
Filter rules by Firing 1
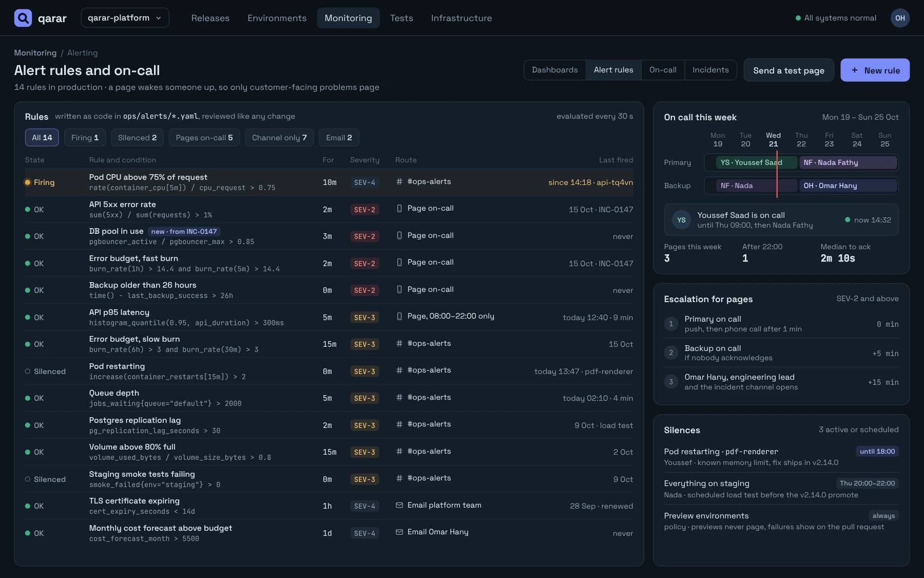[85, 138]
